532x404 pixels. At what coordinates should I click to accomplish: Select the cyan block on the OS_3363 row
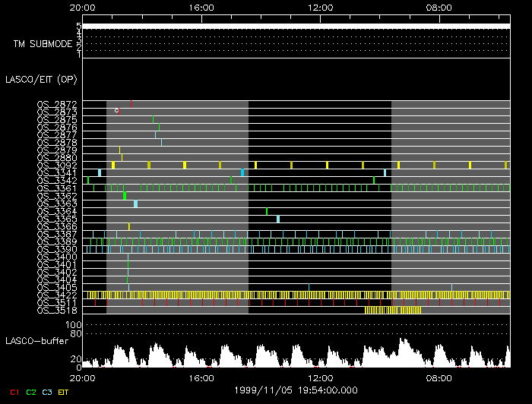(x=135, y=204)
